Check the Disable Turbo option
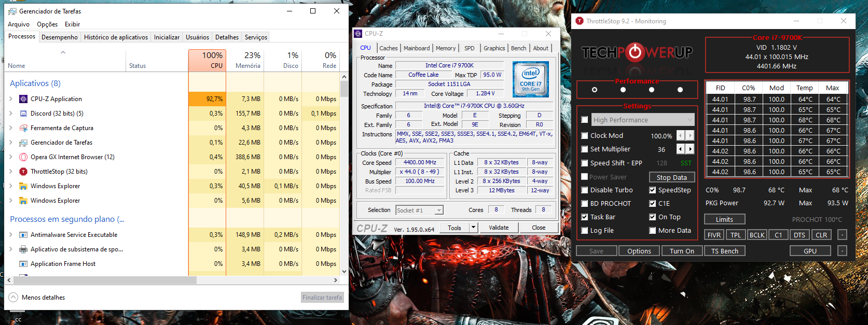The image size is (868, 325). coord(585,190)
